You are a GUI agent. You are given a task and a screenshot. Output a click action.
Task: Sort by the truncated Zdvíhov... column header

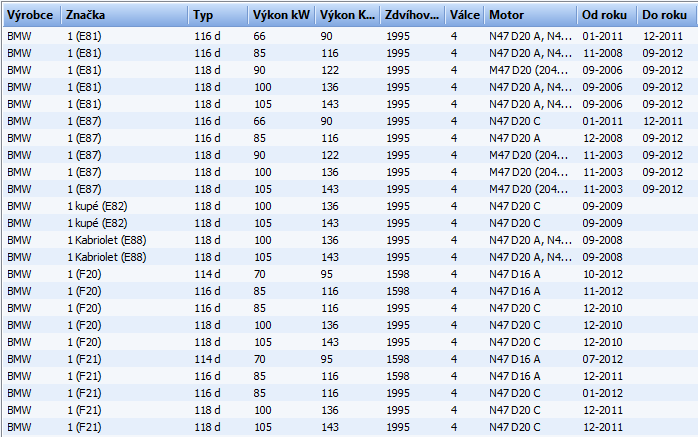click(x=413, y=16)
